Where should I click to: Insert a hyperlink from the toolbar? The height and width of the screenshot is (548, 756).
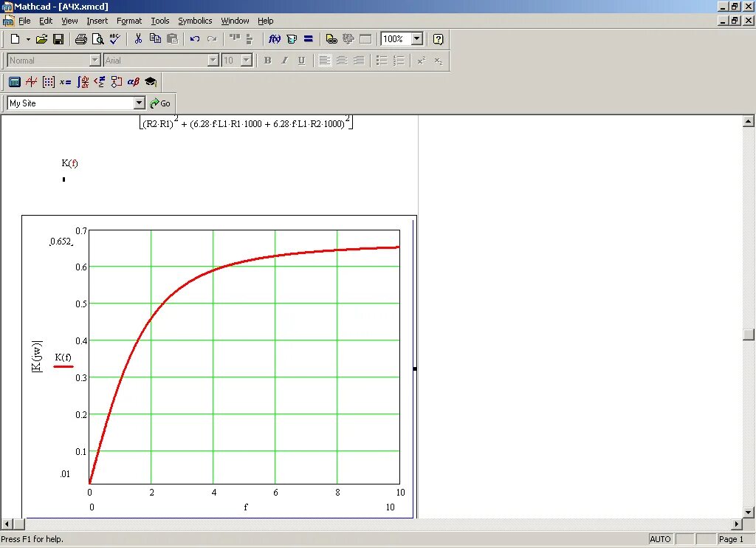pyautogui.click(x=331, y=39)
